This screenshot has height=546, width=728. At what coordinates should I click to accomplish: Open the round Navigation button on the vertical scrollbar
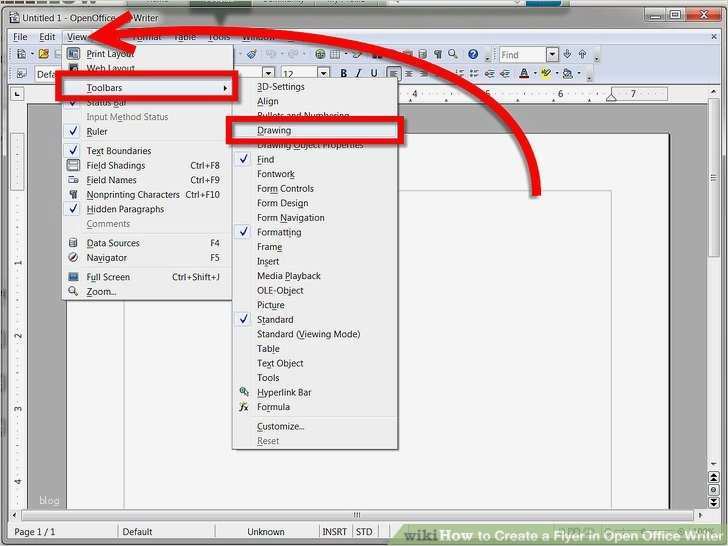714,490
